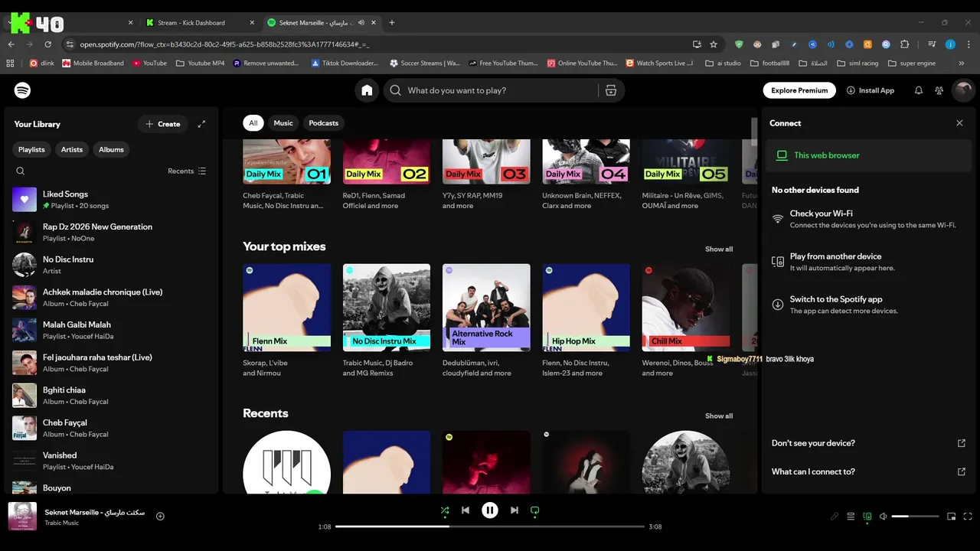This screenshot has height=551, width=980.
Task: Close the Connect panel
Action: click(959, 123)
